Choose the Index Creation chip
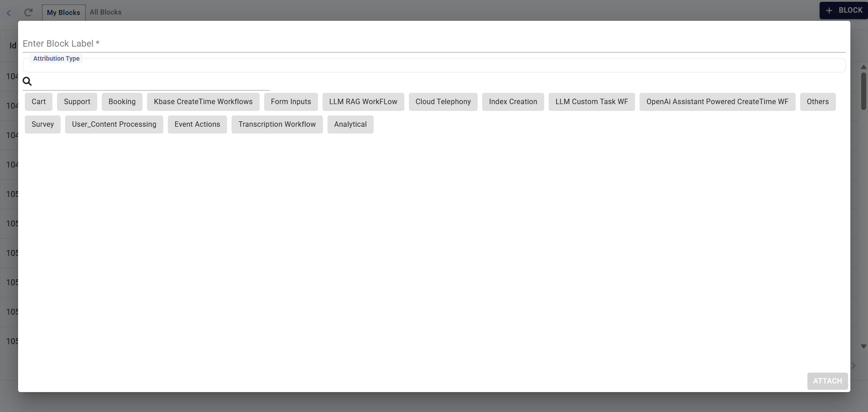Screen dimensions: 868x412 point(513,102)
